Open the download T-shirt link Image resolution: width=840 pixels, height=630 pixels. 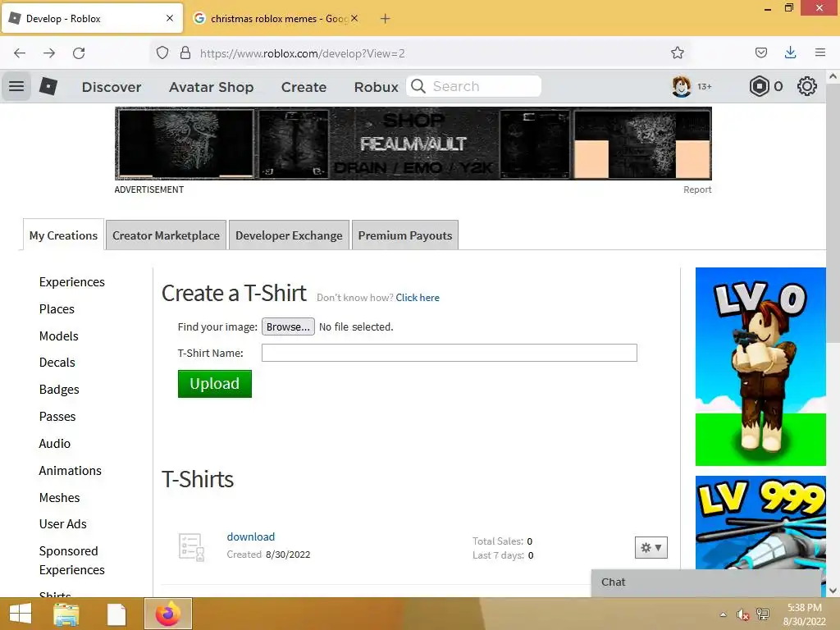click(251, 536)
